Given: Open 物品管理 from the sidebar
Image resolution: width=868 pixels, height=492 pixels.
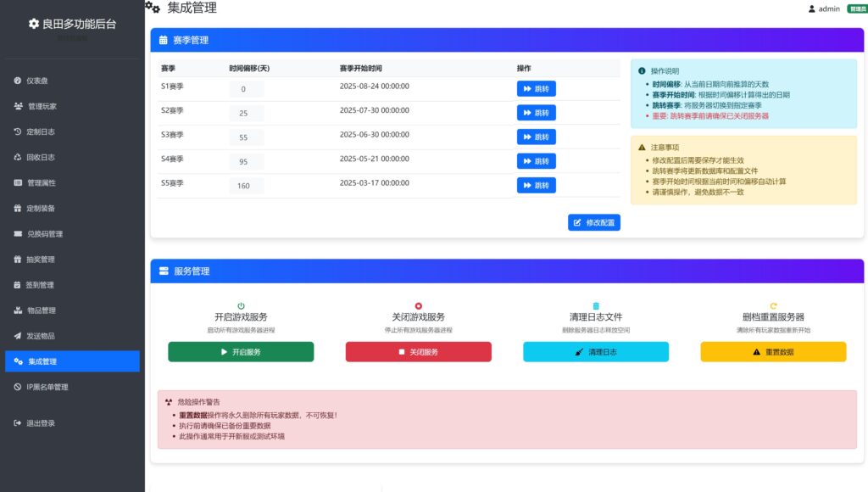Looking at the screenshot, I should (x=41, y=310).
